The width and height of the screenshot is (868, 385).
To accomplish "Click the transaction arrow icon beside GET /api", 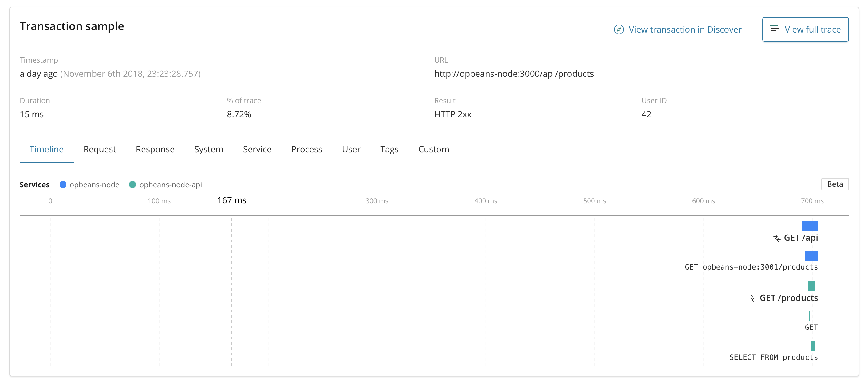I will coord(777,238).
